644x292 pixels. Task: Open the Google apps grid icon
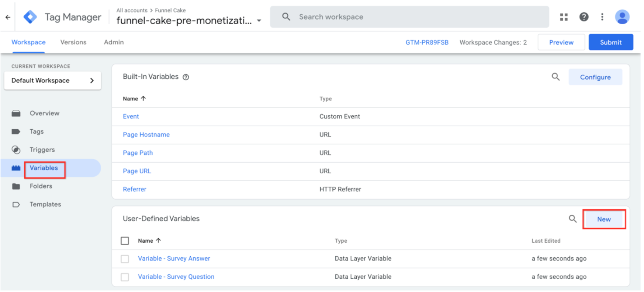coord(564,17)
